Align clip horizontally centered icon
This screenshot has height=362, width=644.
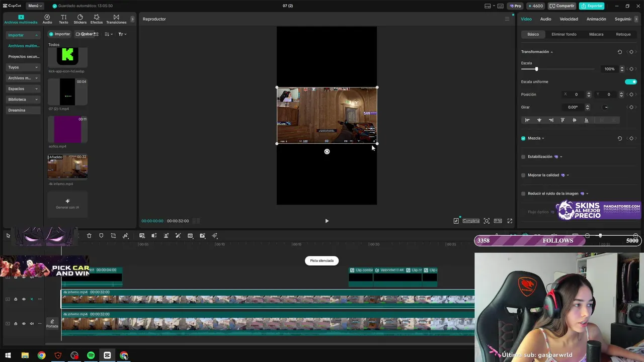click(539, 120)
